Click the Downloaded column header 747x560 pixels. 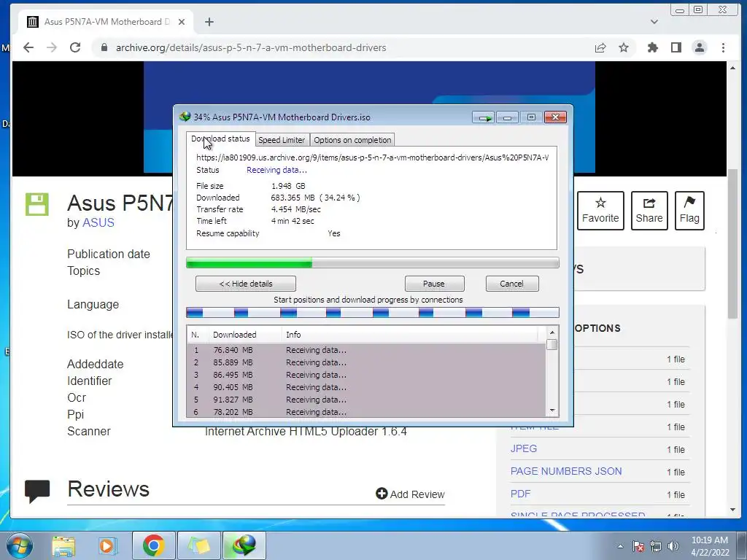[x=245, y=335]
